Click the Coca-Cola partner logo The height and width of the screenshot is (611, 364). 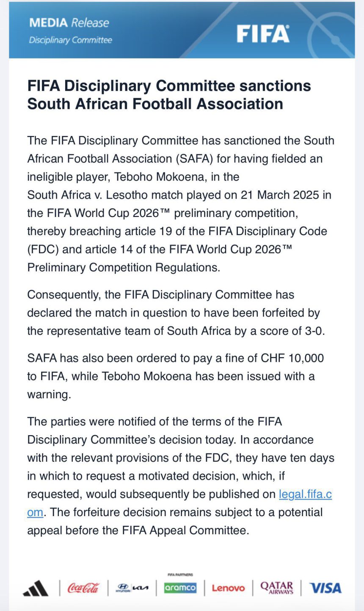point(83,588)
